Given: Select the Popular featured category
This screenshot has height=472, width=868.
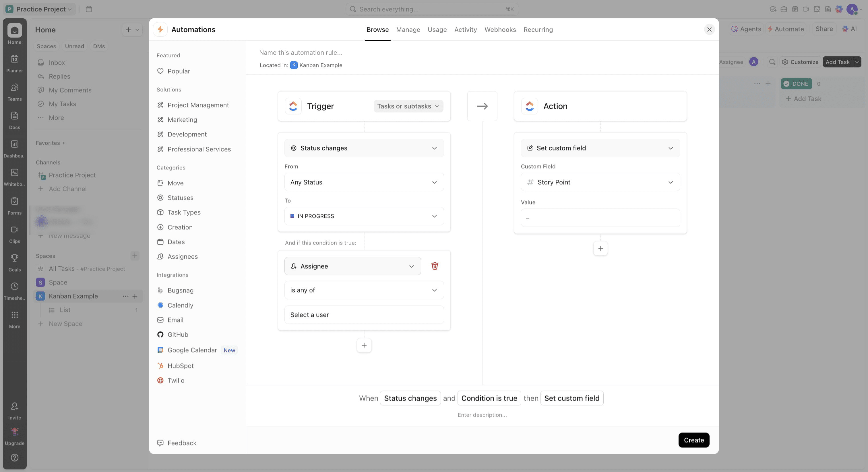Looking at the screenshot, I should 174,71.
